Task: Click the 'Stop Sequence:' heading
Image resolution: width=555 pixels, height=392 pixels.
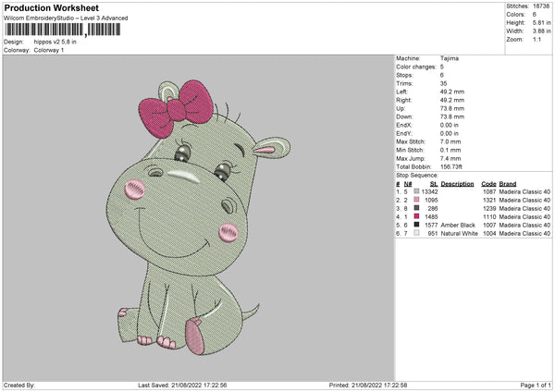Action: 417,176
